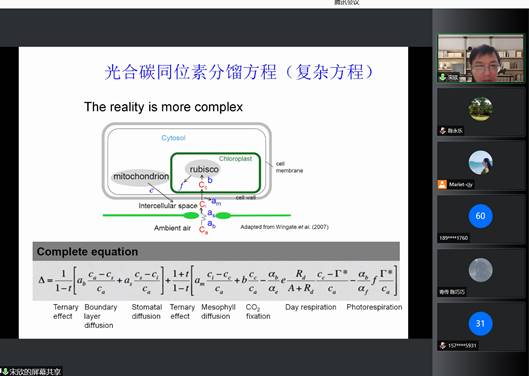Viewport: 529px width, 376px height.
Task: Select the round landscape photo avatar
Action: (480, 109)
